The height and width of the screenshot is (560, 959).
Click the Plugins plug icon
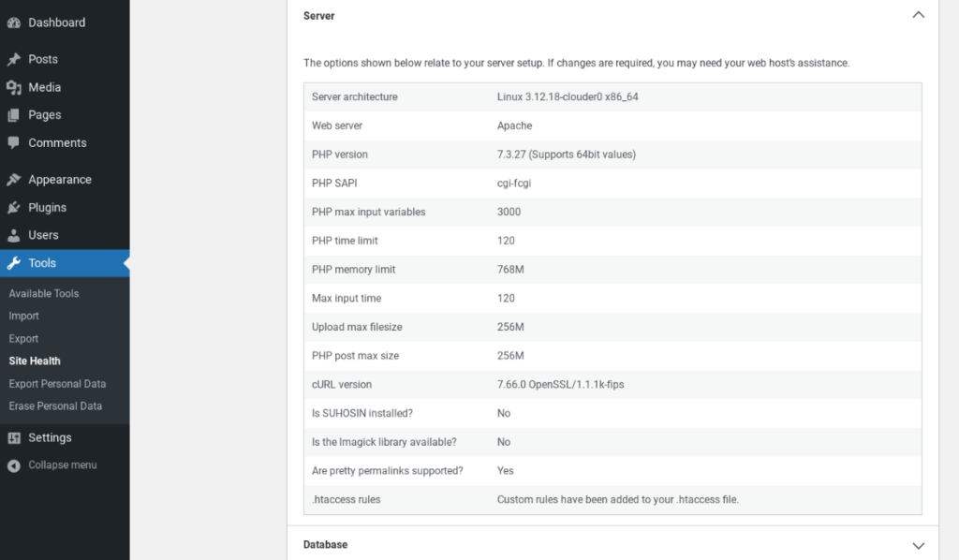pos(14,208)
